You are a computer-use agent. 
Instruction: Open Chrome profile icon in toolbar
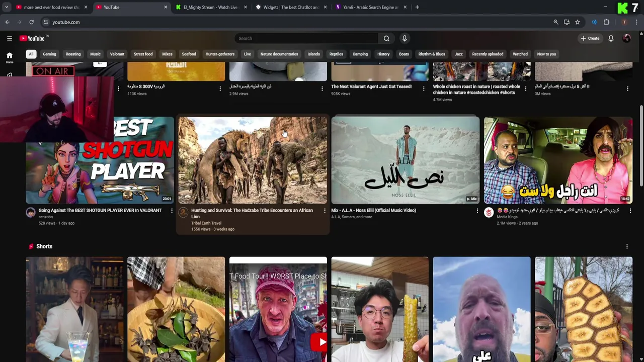tap(624, 22)
